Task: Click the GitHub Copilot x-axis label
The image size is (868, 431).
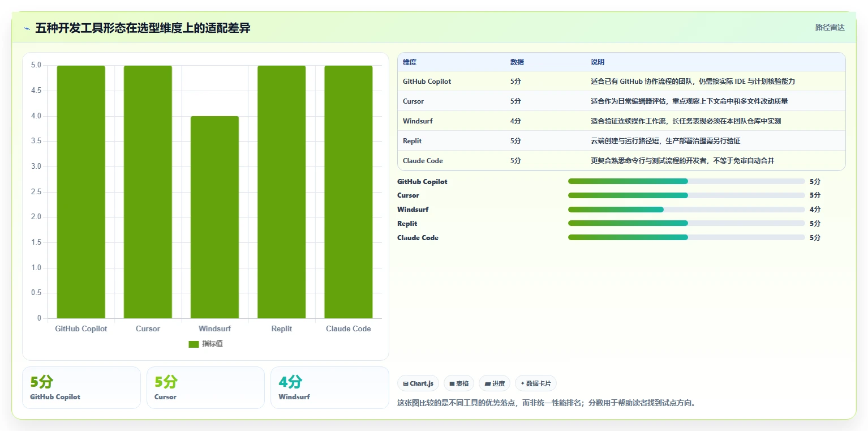Action: pos(81,328)
